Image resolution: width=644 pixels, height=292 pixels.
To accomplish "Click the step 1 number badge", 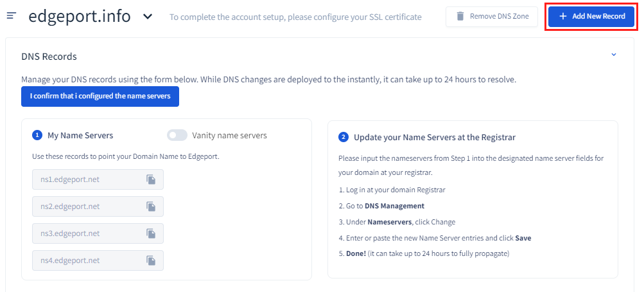I will click(37, 135).
